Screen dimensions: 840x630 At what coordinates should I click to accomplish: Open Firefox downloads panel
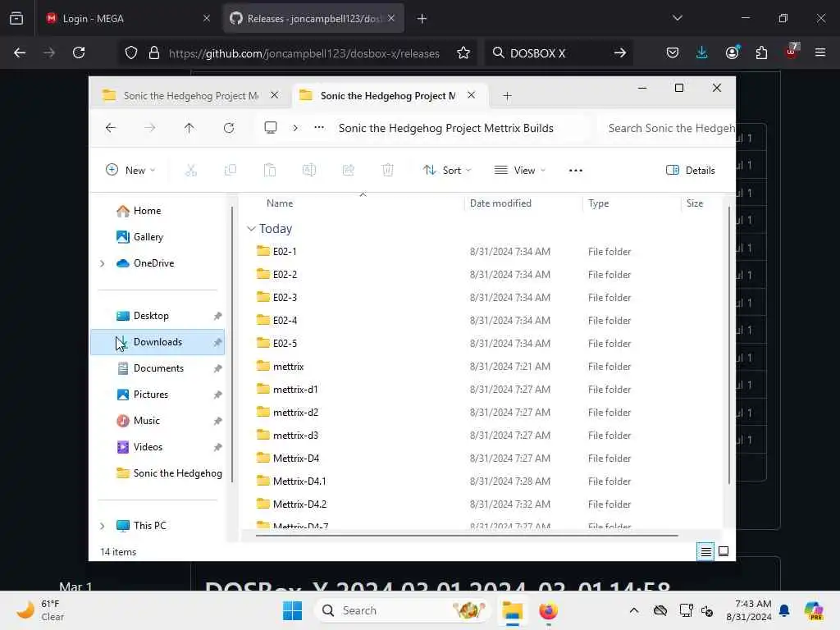coord(702,52)
